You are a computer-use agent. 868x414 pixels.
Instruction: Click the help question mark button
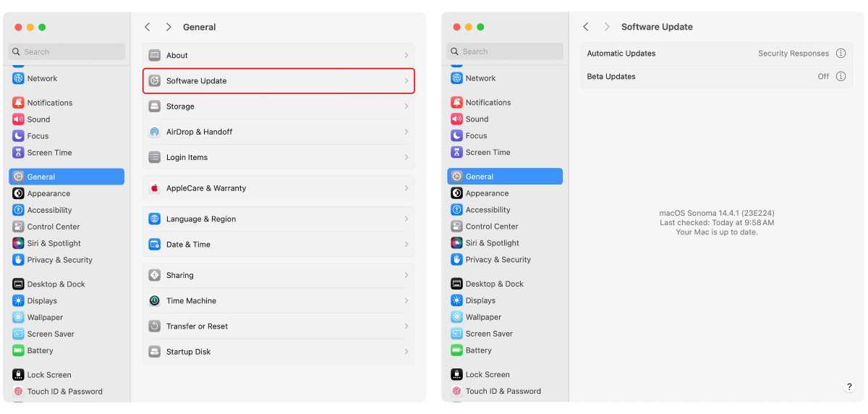pyautogui.click(x=849, y=387)
